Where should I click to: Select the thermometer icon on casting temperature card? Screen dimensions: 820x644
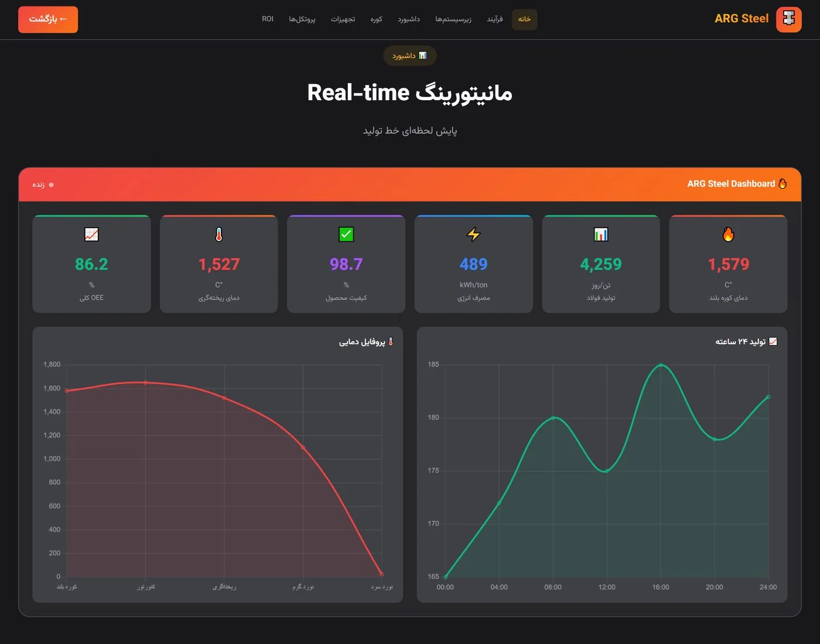219,234
